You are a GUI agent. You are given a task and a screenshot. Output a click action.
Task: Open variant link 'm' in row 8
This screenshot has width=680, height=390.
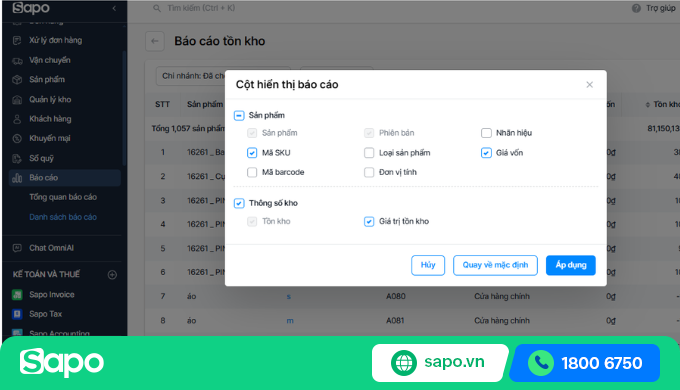290,321
